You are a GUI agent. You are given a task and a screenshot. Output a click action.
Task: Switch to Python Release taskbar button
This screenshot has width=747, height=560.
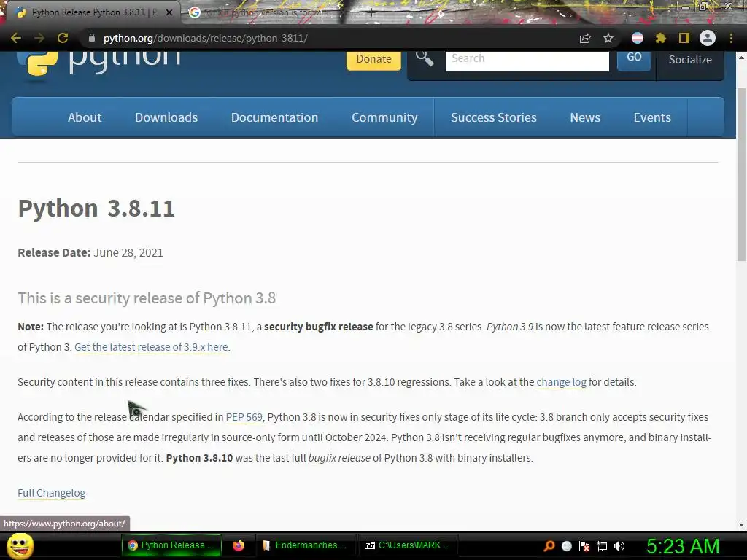171,545
